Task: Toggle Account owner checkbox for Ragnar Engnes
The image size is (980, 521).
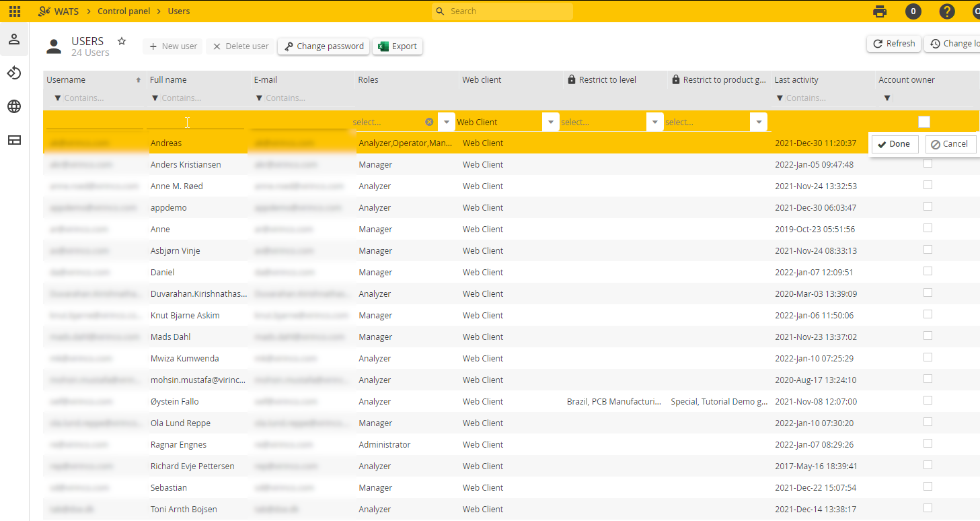Action: (x=928, y=444)
